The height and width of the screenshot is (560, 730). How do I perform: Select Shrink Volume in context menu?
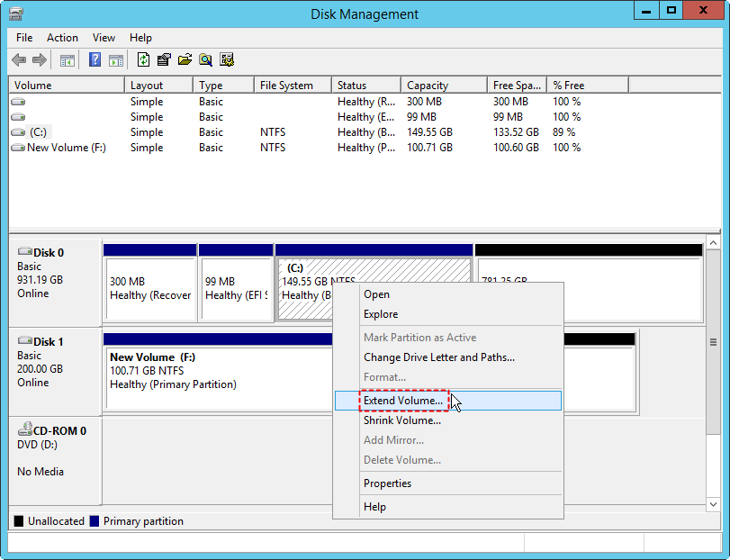(401, 420)
